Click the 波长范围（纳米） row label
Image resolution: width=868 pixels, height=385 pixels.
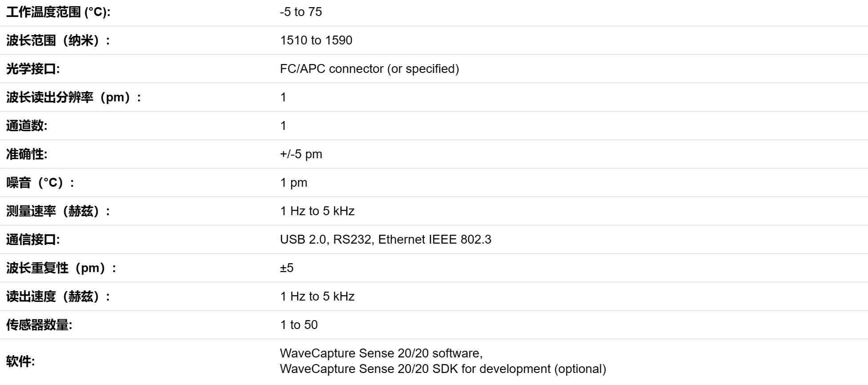pyautogui.click(x=58, y=40)
